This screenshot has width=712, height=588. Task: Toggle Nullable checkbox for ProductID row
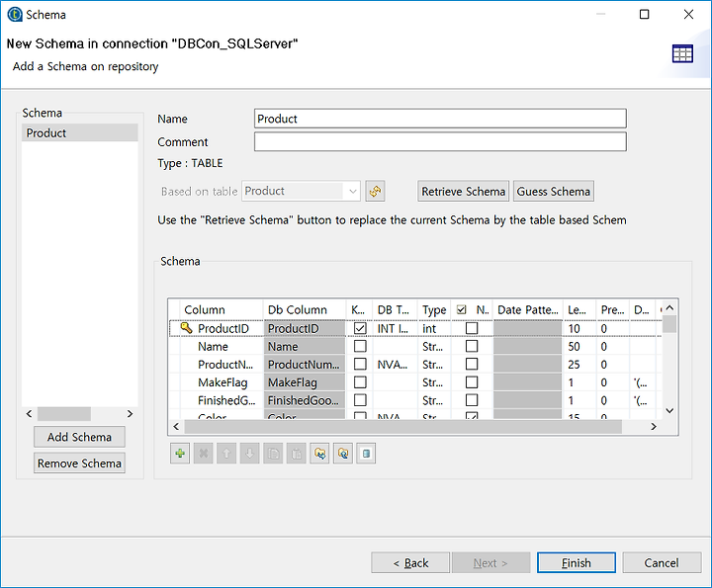pyautogui.click(x=472, y=328)
